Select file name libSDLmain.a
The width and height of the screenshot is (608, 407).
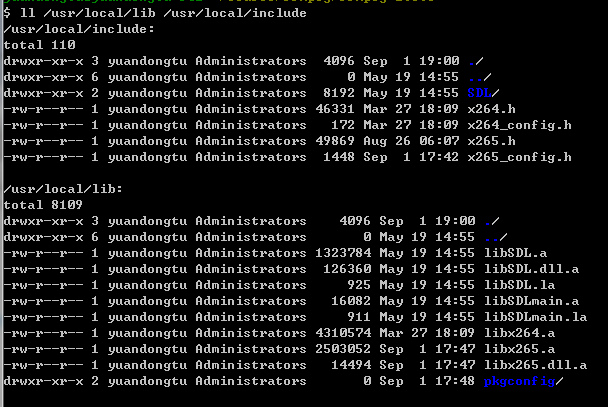tap(531, 301)
